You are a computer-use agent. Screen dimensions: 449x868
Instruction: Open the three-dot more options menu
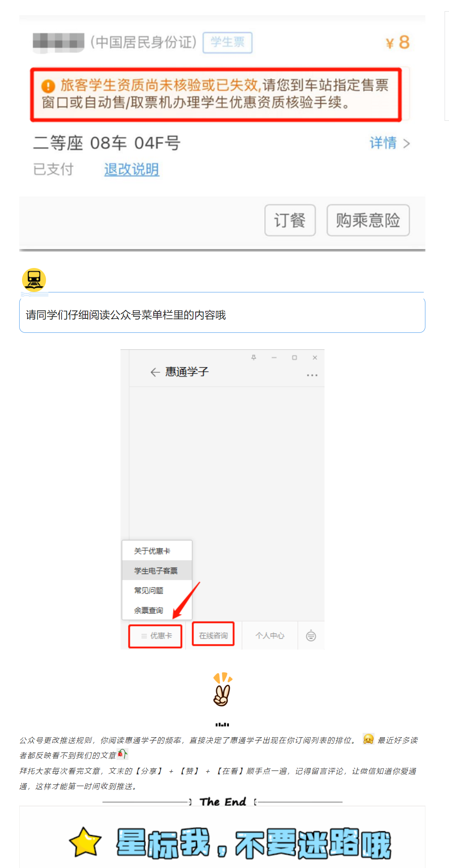[x=312, y=375]
